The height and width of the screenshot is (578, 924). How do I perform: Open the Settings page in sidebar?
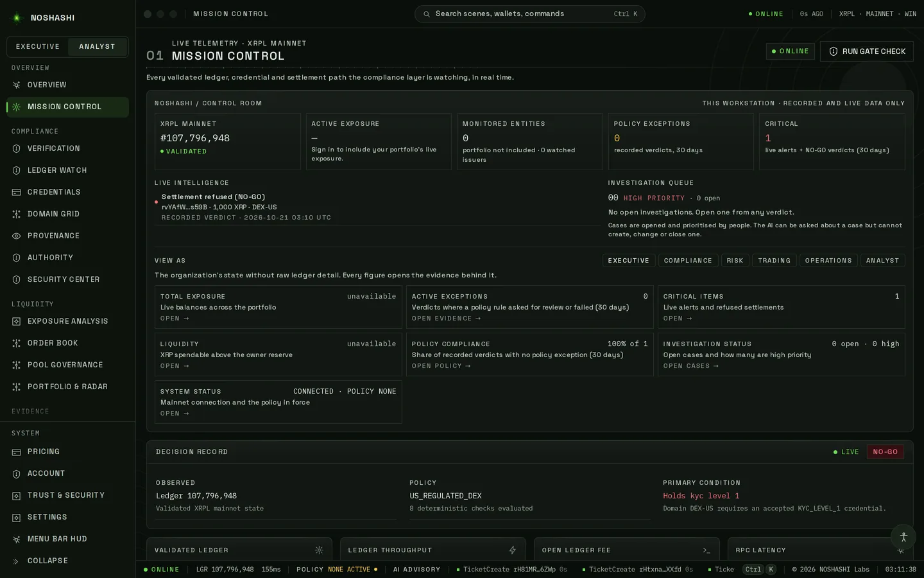(67, 517)
